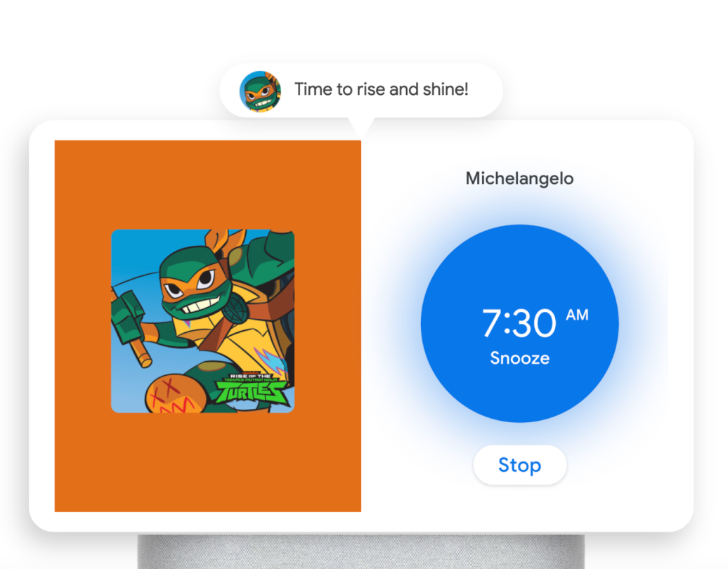Viewport: 728px width, 569px height.
Task: Tap the blank white area beside Stop button
Action: pyautogui.click(x=627, y=466)
